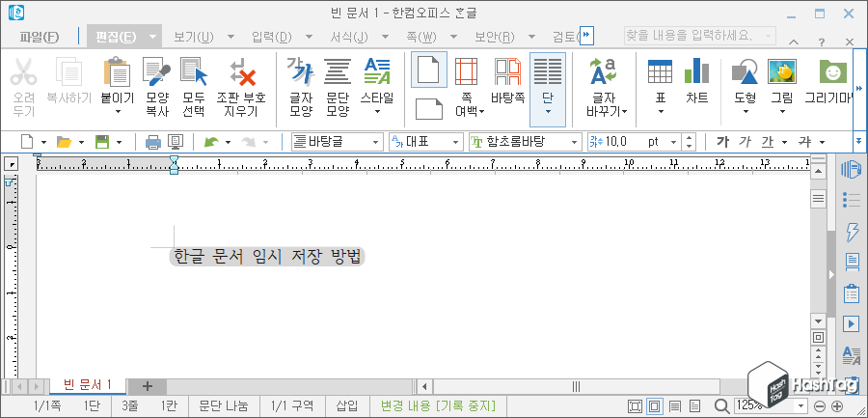
Task: Open the 서식(J) menu
Action: coord(349,37)
